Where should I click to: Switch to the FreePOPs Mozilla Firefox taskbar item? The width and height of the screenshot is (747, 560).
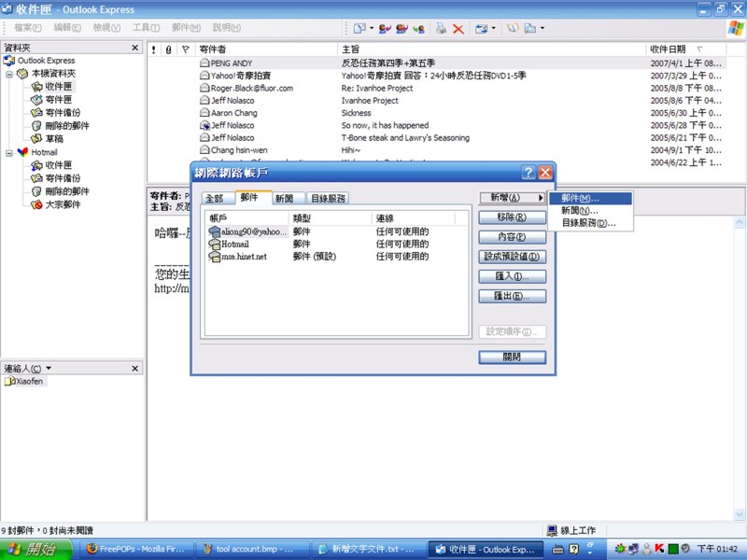tap(135, 549)
